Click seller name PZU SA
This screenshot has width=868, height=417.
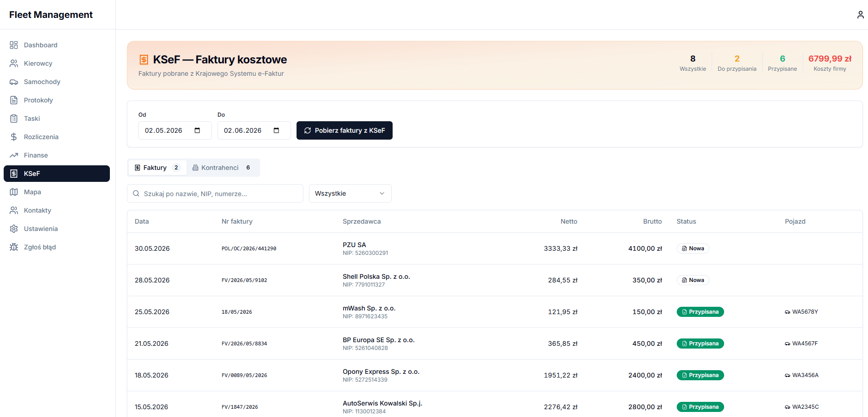(354, 245)
